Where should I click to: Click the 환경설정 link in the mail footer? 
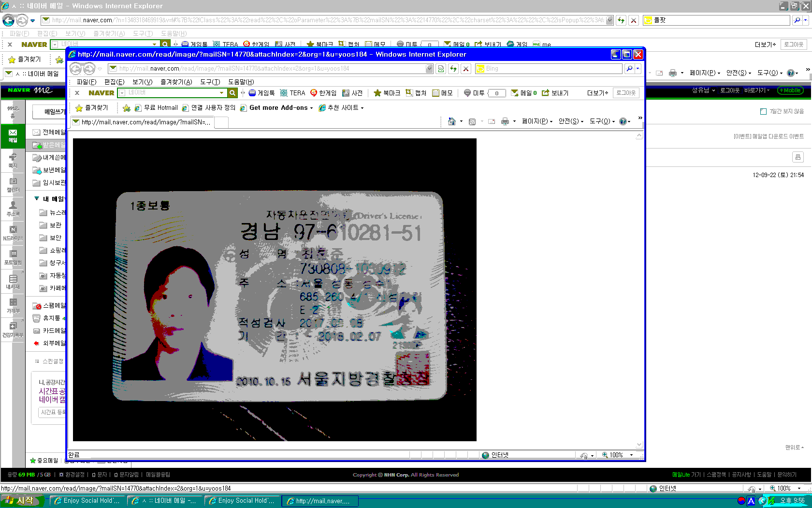[x=72, y=475]
